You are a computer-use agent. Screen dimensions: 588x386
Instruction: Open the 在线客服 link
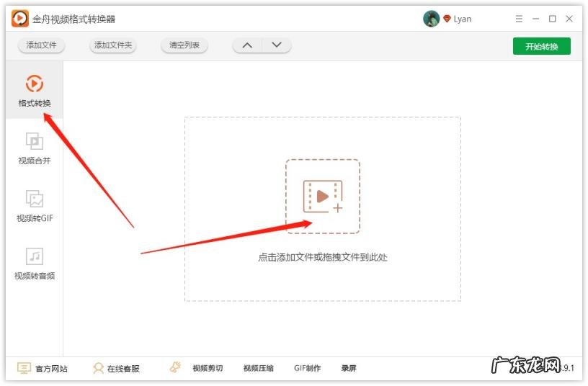(123, 369)
